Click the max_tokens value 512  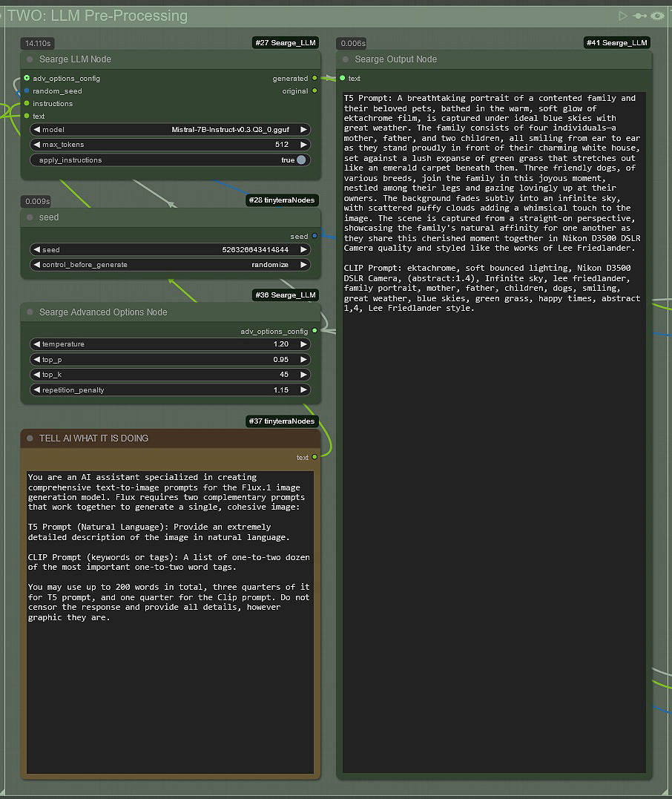click(x=282, y=145)
